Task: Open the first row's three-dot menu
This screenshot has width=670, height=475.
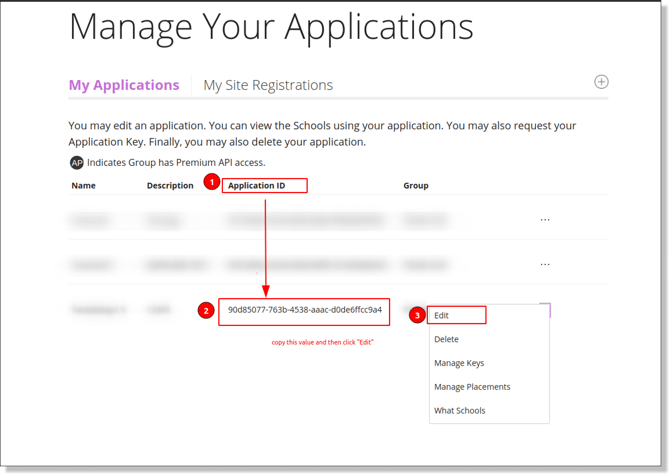Action: (x=545, y=219)
